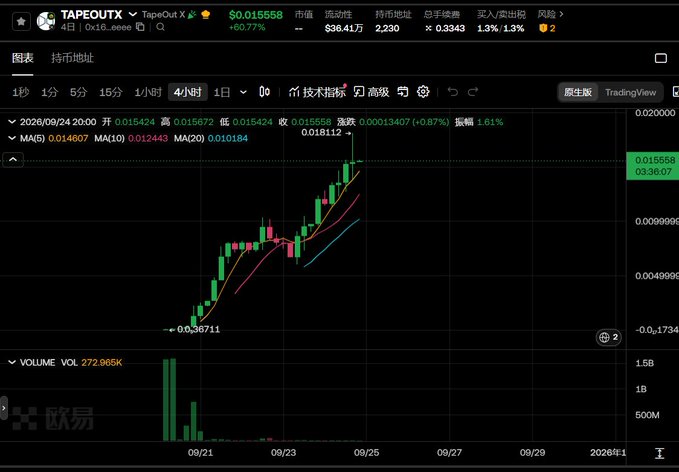Expand more timeframes dropdown after 1日
Image resolution: width=679 pixels, height=472 pixels.
243,92
